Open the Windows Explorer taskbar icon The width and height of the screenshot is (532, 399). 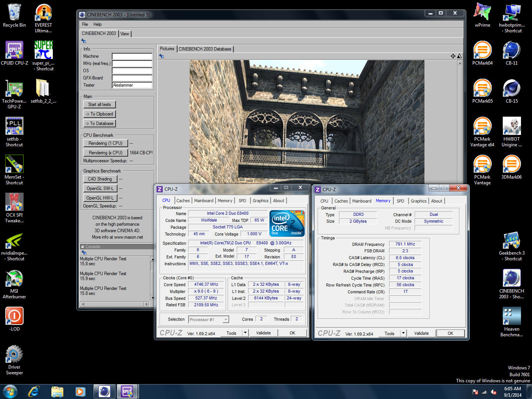(57, 391)
